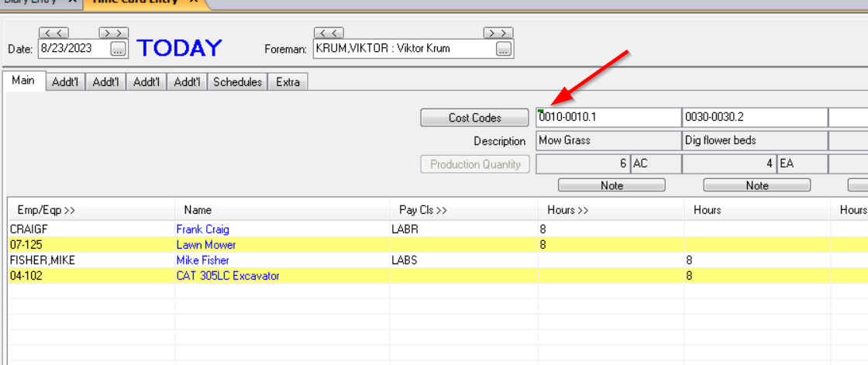This screenshot has width=868, height=365.
Task: Open the first Addt'l tab
Action: click(65, 82)
